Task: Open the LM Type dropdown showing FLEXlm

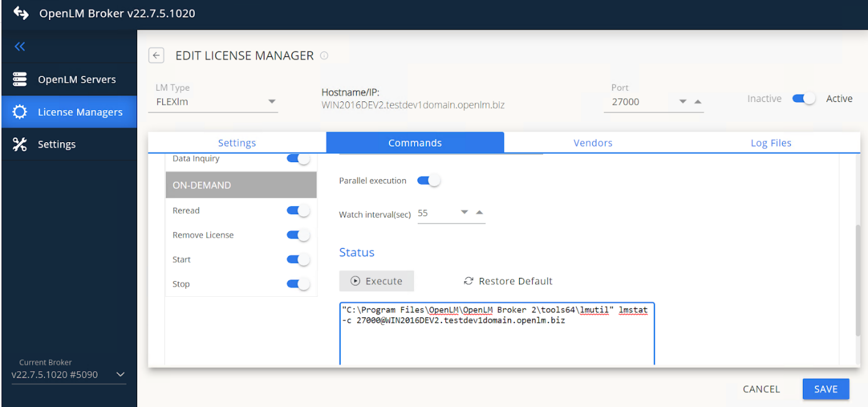Action: [272, 100]
